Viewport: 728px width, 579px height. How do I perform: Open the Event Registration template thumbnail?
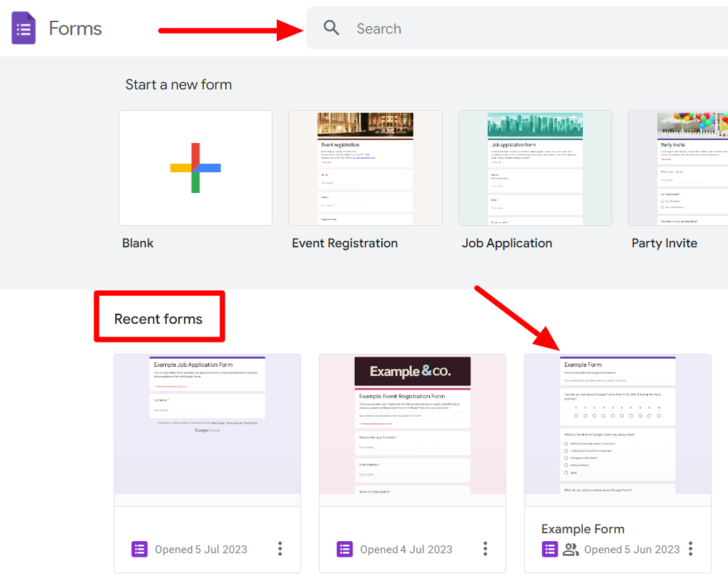365,168
